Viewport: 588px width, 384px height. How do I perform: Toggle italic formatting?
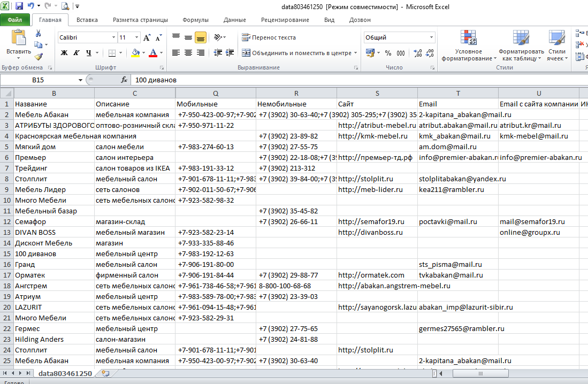click(76, 53)
